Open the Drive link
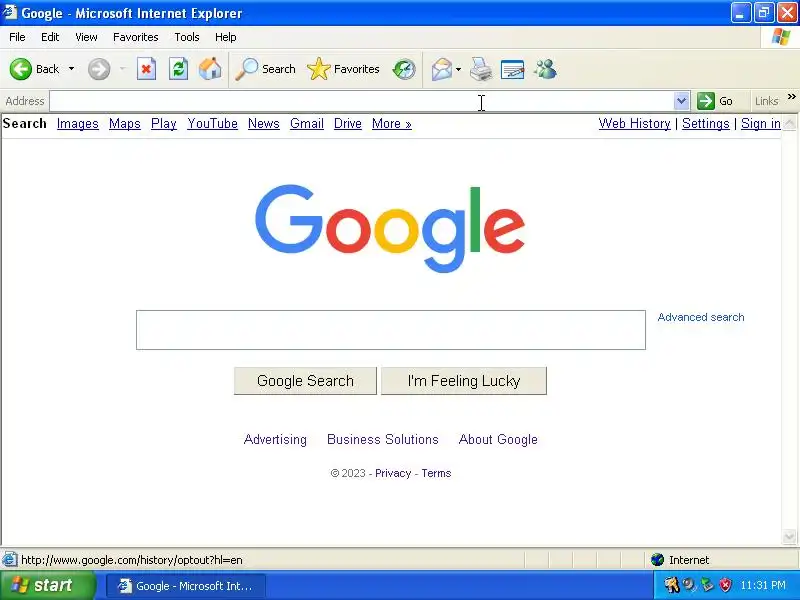Screen dimensions: 800x600 [347, 123]
